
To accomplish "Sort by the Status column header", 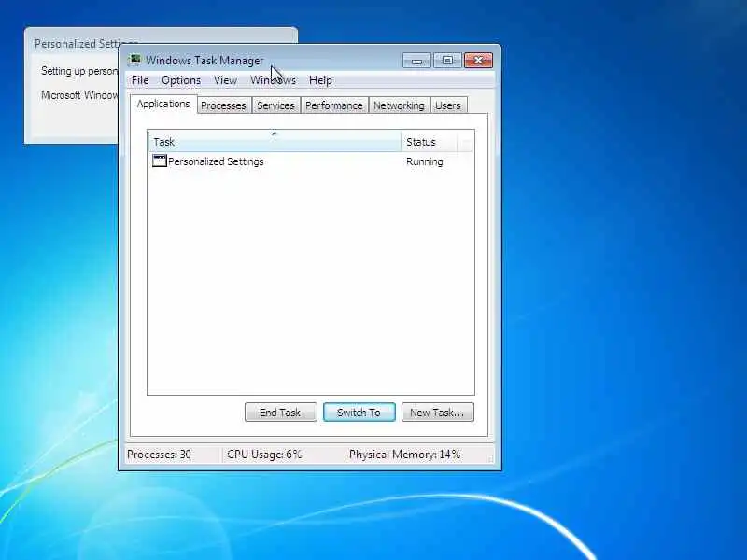I will (430, 142).
